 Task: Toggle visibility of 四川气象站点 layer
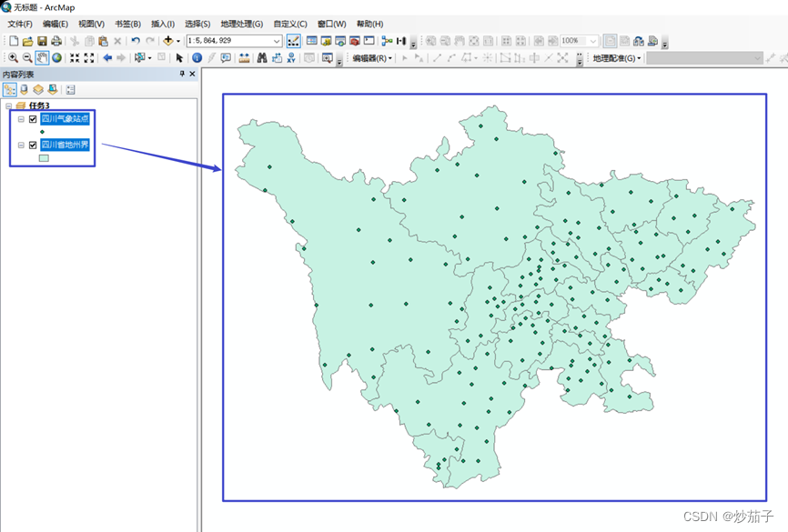coord(33,119)
